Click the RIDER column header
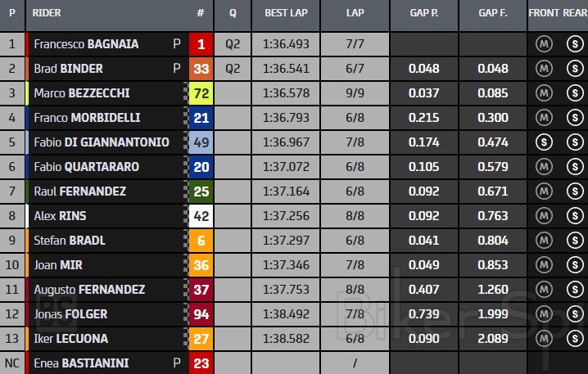 (x=47, y=13)
